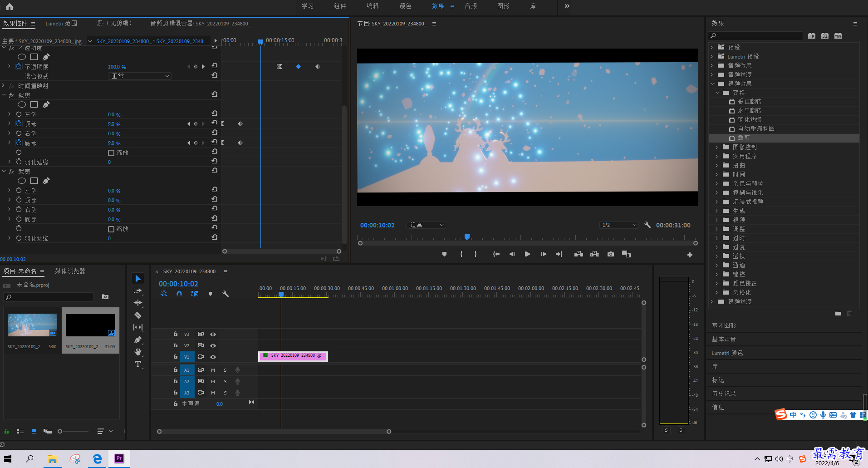Open the Lumetri 范围 panel tab
868x468 pixels.
(x=61, y=23)
